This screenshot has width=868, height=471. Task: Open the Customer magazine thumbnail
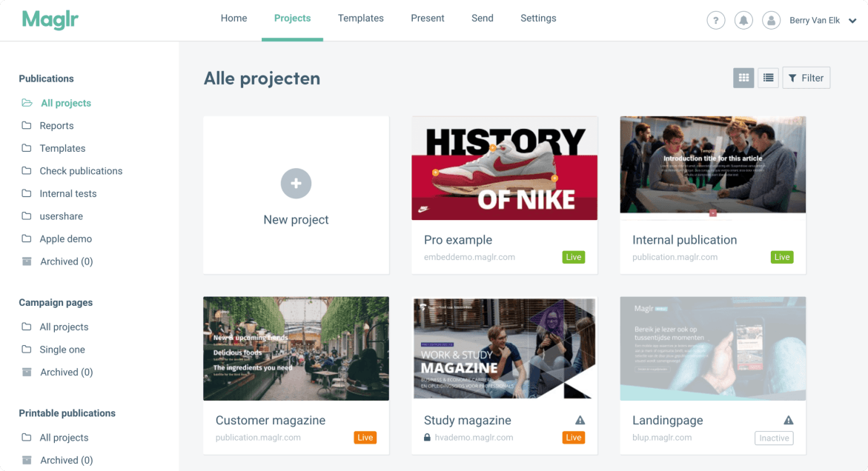[296, 348]
